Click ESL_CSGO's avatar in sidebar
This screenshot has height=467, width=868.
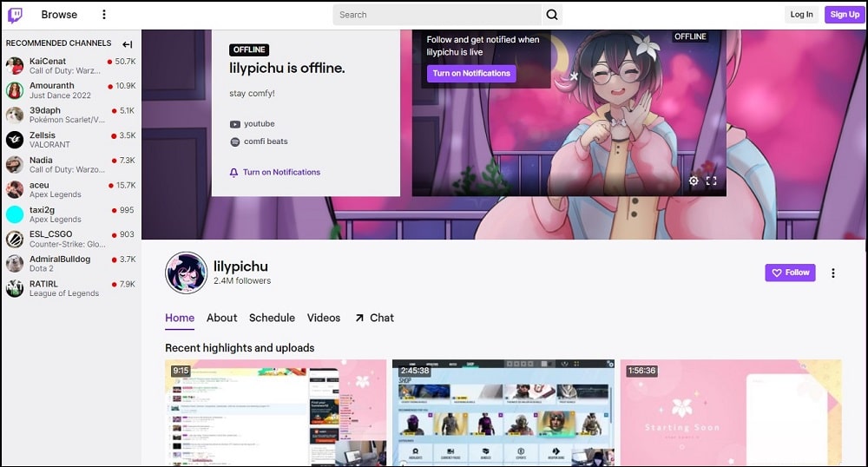[15, 239]
